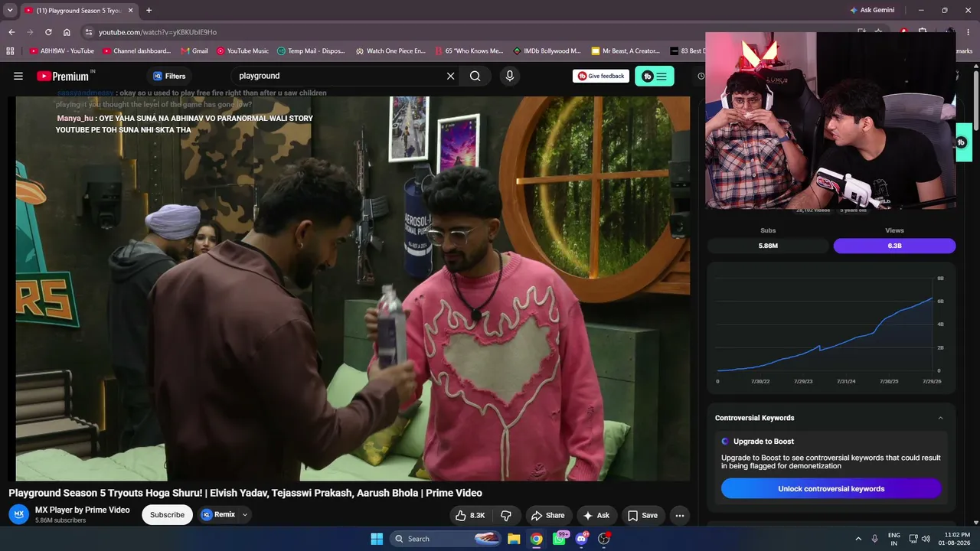Viewport: 980px width, 551px height.
Task: Open the apps grid in bookmarks bar
Action: tap(10, 51)
